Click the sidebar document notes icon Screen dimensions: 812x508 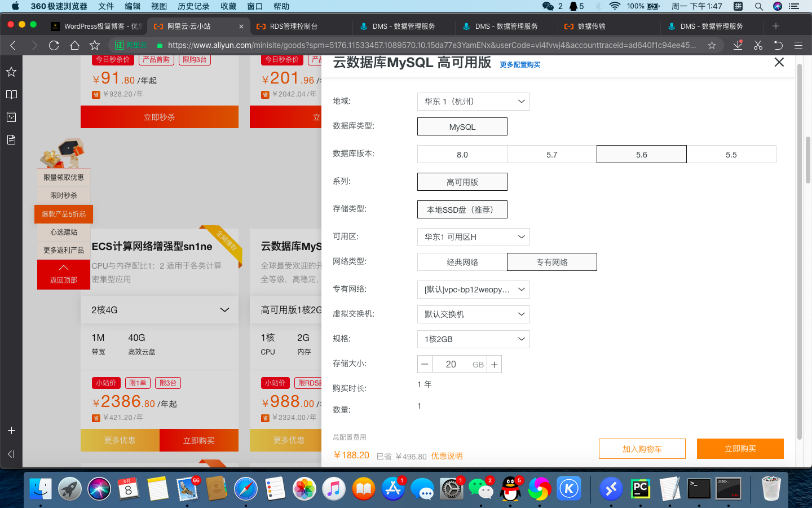click(11, 139)
